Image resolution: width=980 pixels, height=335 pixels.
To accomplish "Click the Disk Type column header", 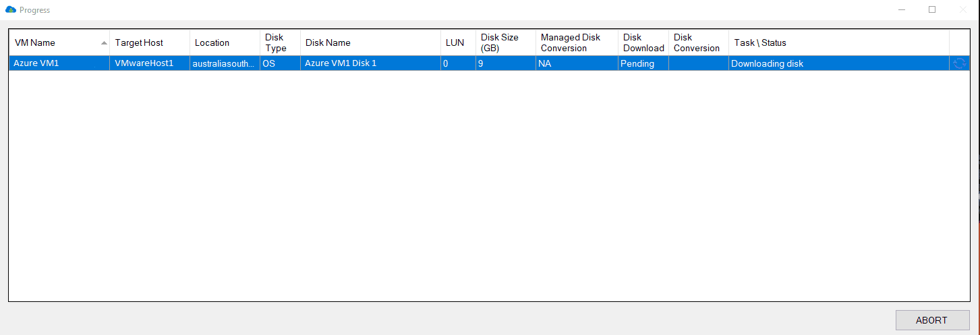I will click(275, 42).
